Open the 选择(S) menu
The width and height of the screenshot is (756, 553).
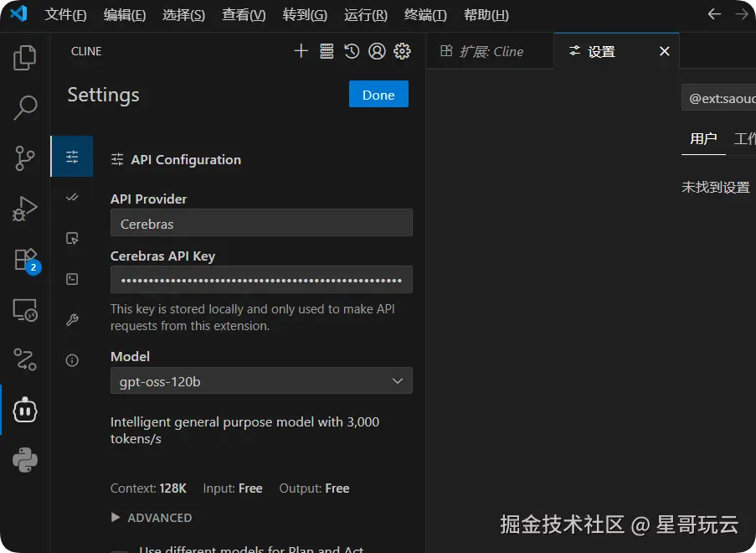(x=183, y=15)
